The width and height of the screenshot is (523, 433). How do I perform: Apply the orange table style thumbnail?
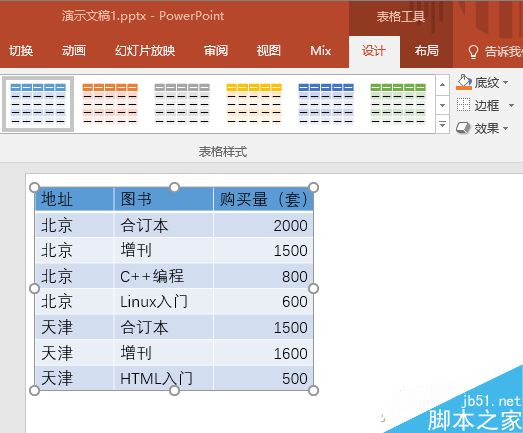click(x=110, y=103)
